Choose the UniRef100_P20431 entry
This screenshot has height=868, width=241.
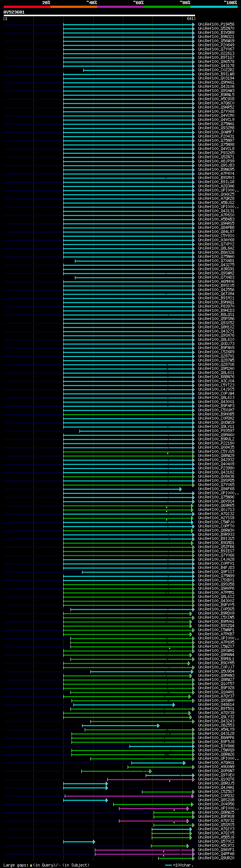point(216,136)
